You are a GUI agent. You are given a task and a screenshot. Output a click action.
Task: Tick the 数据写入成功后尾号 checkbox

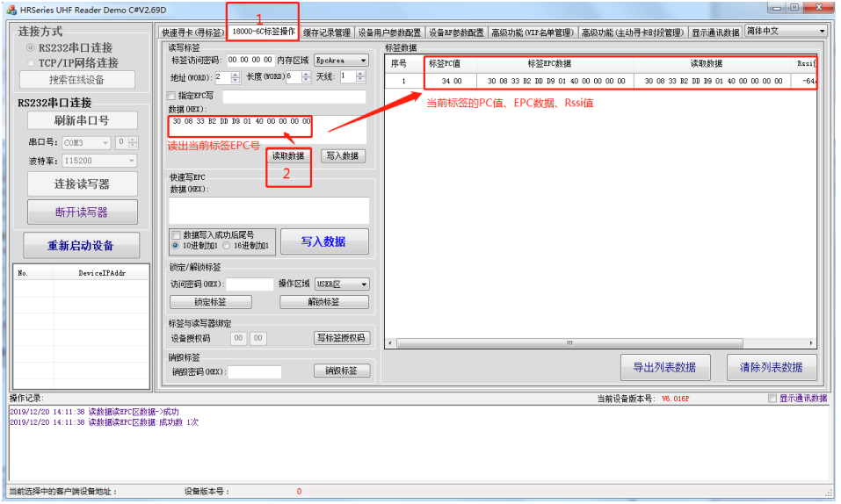(x=177, y=235)
